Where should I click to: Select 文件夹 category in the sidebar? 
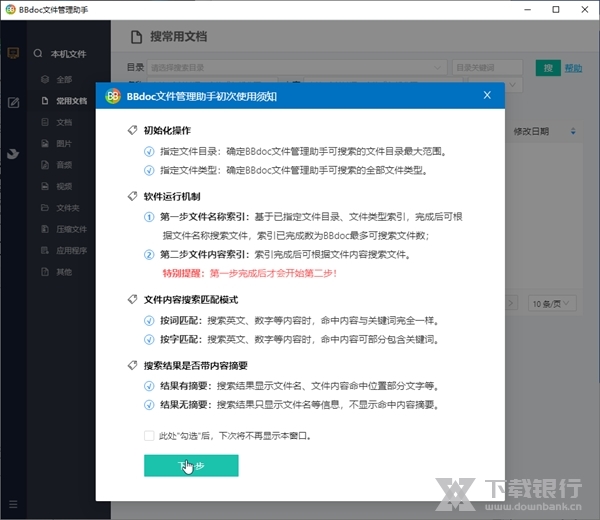[x=68, y=208]
